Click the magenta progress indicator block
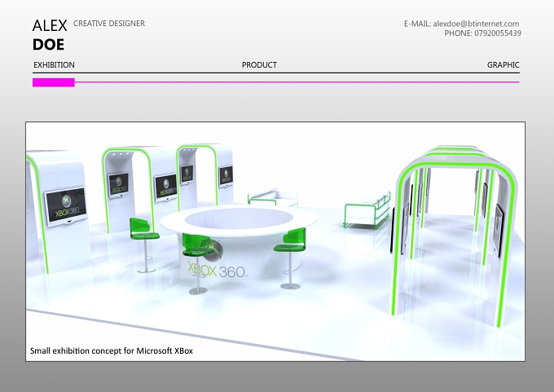The width and height of the screenshot is (554, 392). point(54,82)
